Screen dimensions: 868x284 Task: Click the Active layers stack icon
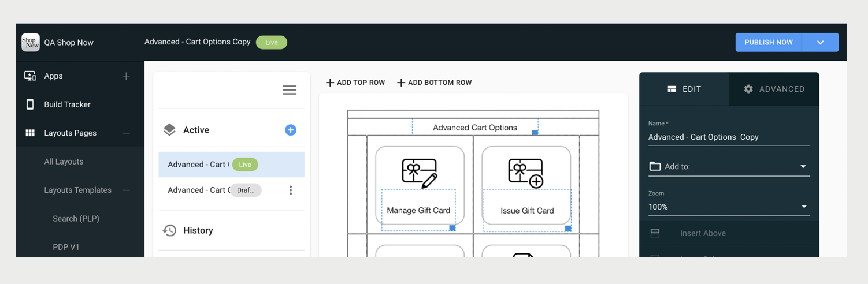pos(169,130)
